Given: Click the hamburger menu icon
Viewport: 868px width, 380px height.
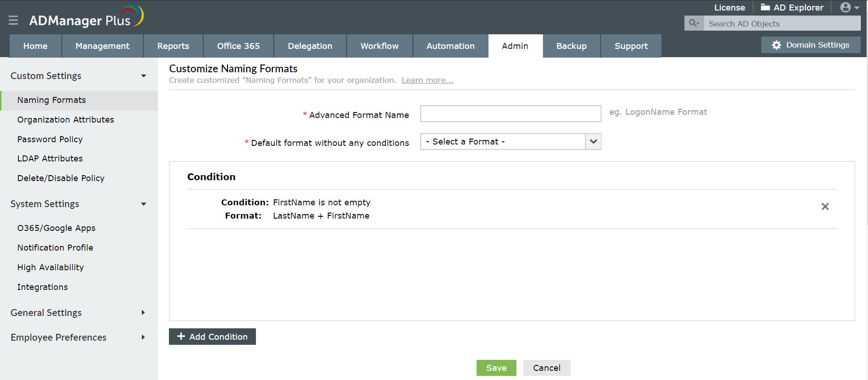Looking at the screenshot, I should click(x=13, y=20).
